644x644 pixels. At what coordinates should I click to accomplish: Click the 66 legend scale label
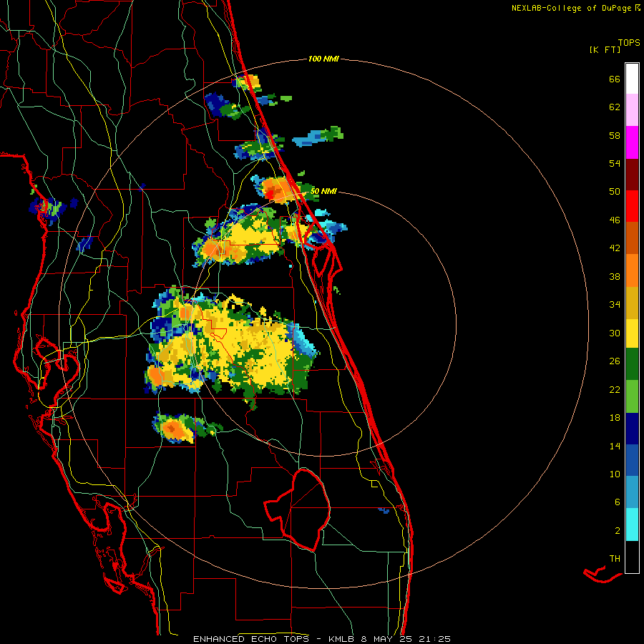(x=615, y=79)
